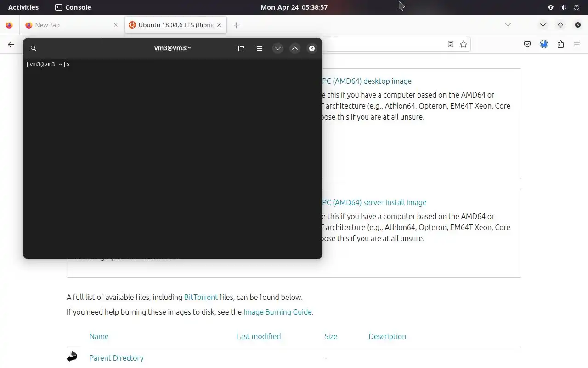Save page to Pocket
Screen dimensions: 588x368
[527, 44]
